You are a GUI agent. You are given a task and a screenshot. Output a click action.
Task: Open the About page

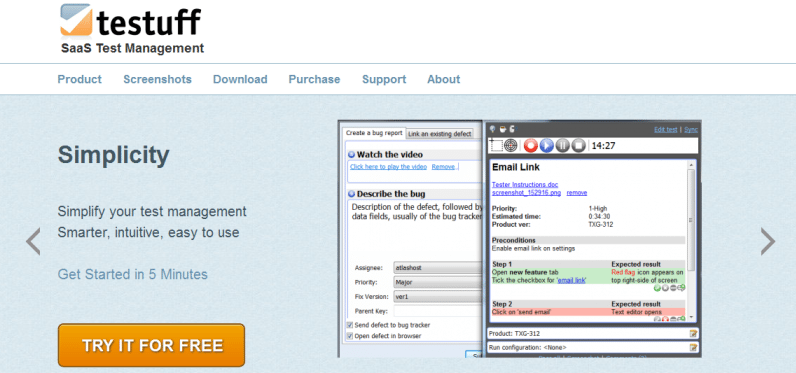pyautogui.click(x=444, y=79)
